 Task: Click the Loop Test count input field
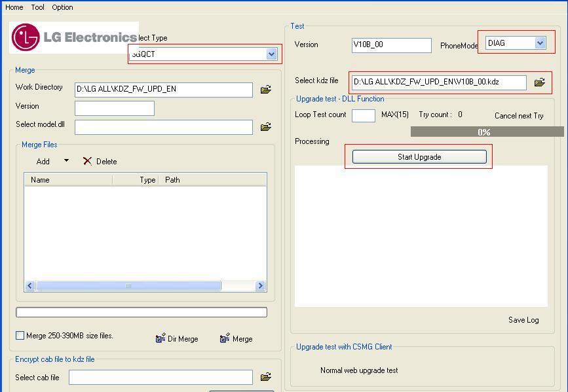pyautogui.click(x=363, y=116)
